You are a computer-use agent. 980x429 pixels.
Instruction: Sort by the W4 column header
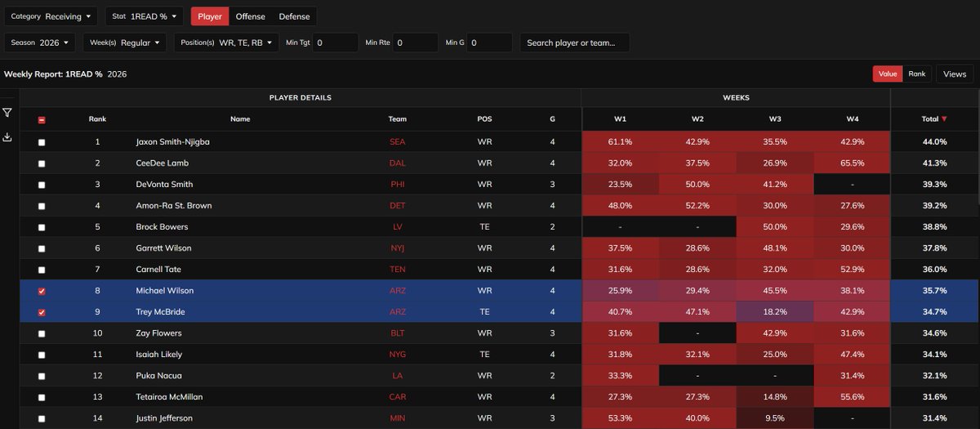click(x=853, y=119)
